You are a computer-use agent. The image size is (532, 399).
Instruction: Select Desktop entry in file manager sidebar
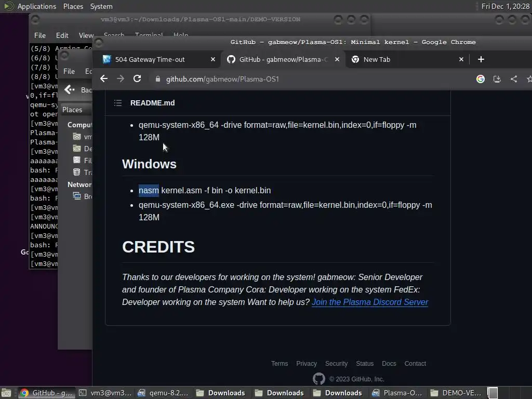(82, 149)
